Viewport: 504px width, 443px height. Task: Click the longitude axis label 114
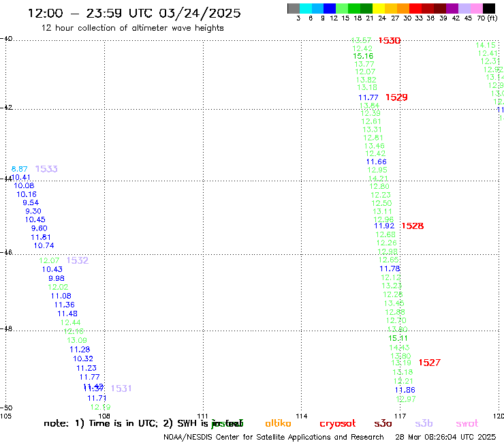302,416
